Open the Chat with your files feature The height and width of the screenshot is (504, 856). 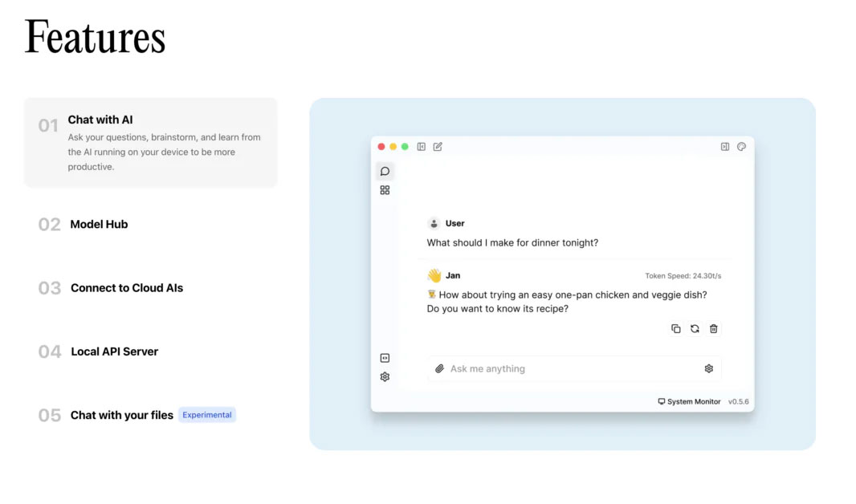(x=121, y=415)
